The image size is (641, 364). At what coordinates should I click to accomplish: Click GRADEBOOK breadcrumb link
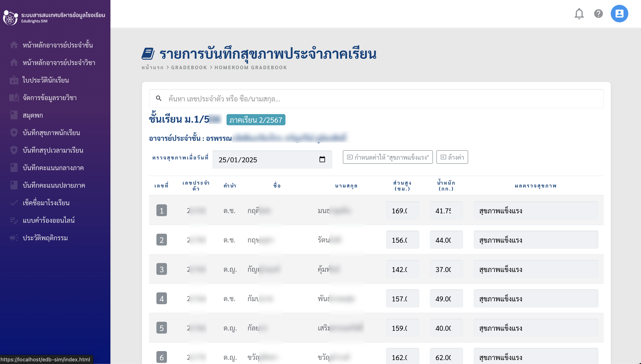(x=189, y=67)
